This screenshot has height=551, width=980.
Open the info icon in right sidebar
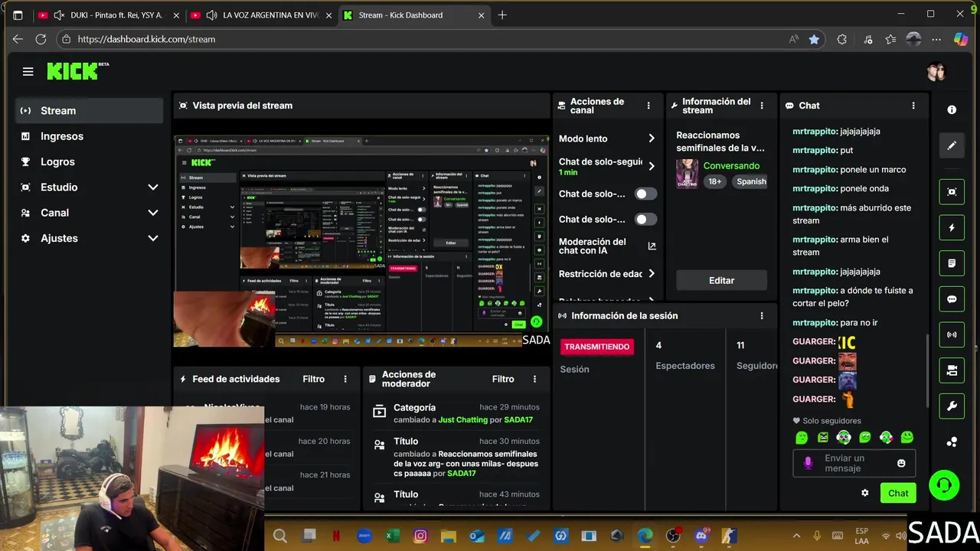pos(952,109)
